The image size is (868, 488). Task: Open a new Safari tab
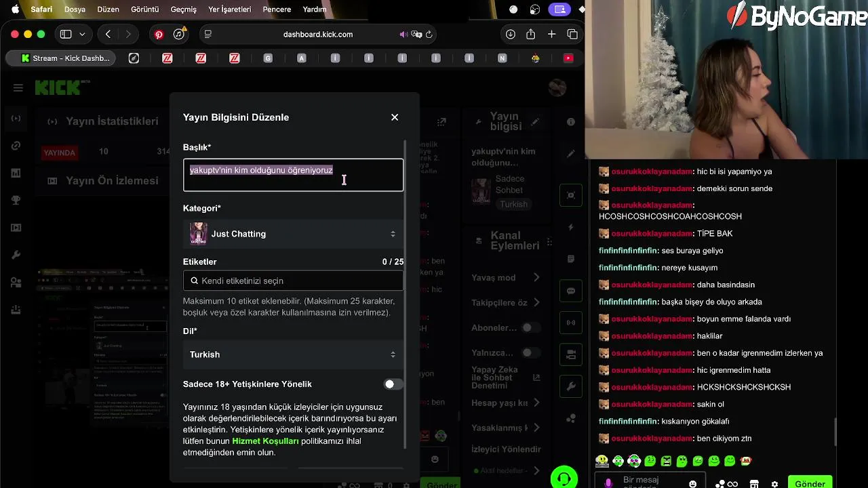[x=552, y=34]
